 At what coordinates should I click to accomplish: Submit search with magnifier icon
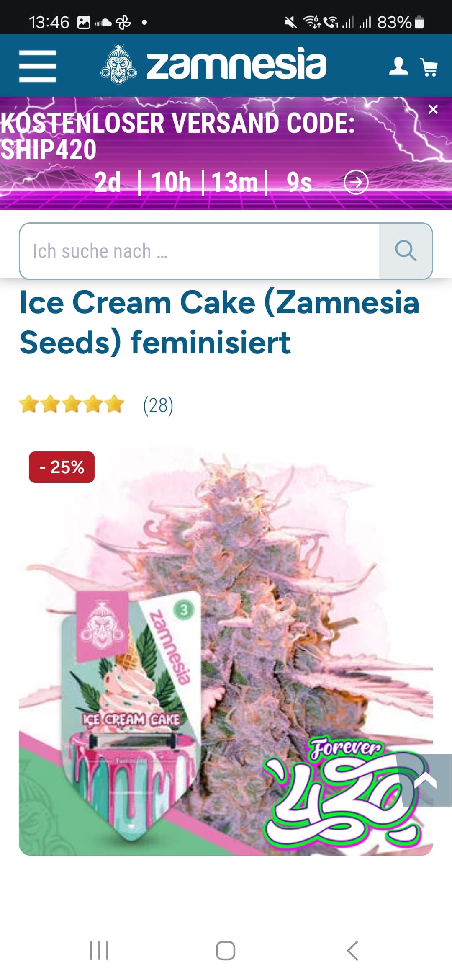click(406, 251)
